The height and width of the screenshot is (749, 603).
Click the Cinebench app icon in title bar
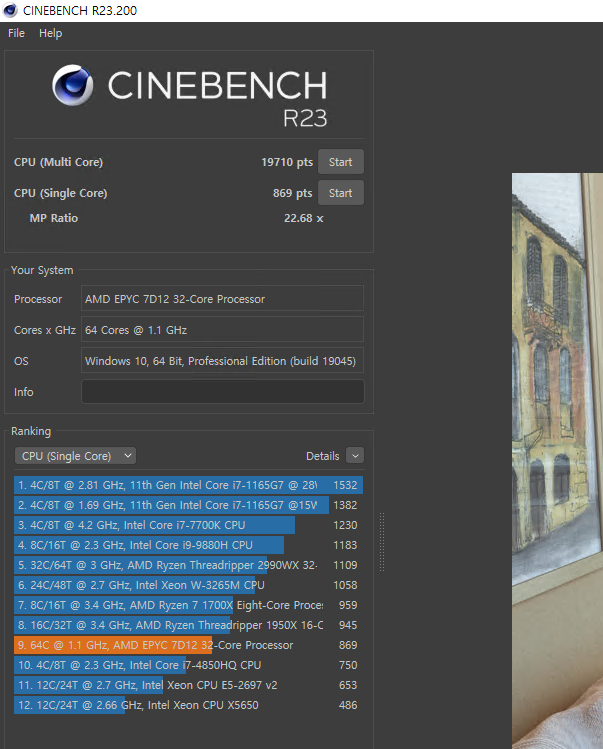(10, 10)
